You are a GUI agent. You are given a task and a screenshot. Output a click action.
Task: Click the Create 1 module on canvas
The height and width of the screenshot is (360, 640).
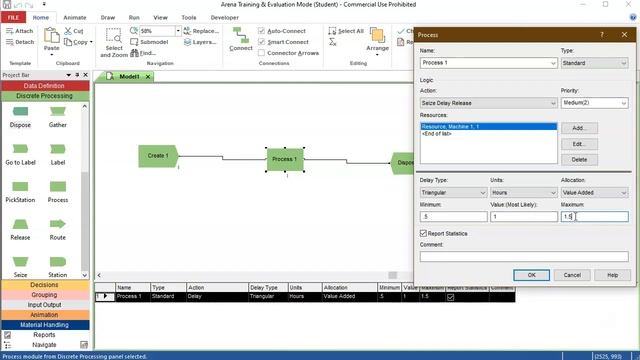coord(158,156)
